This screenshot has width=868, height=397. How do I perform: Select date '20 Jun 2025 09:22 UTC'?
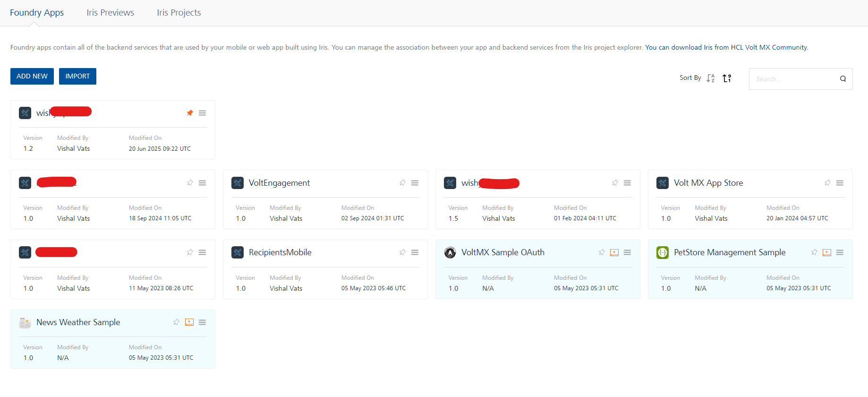point(160,148)
